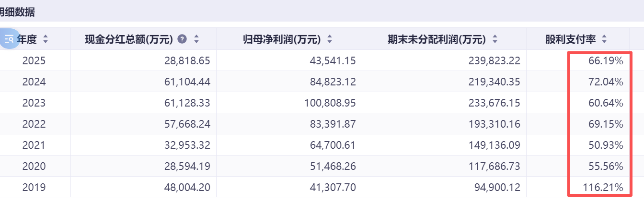Click the help icon beside 现金分红总额
644x203 pixels.
182,39
